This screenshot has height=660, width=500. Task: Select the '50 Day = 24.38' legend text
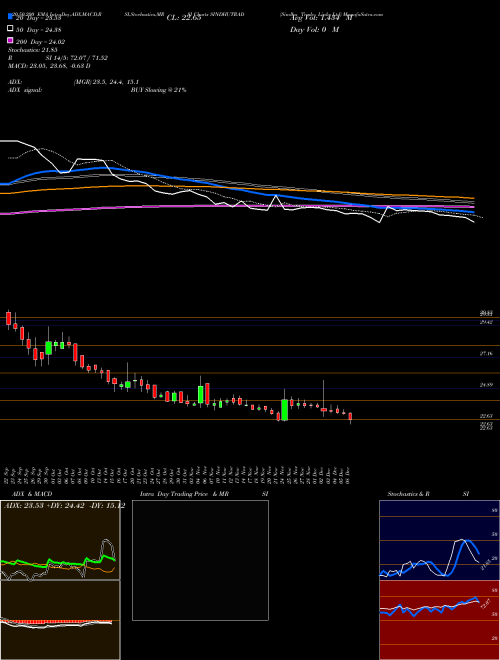pos(40,29)
